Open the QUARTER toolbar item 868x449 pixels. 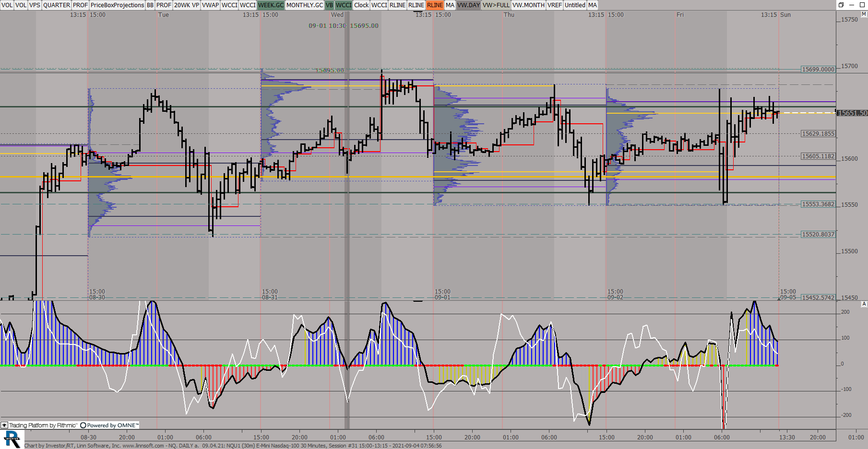(x=57, y=5)
